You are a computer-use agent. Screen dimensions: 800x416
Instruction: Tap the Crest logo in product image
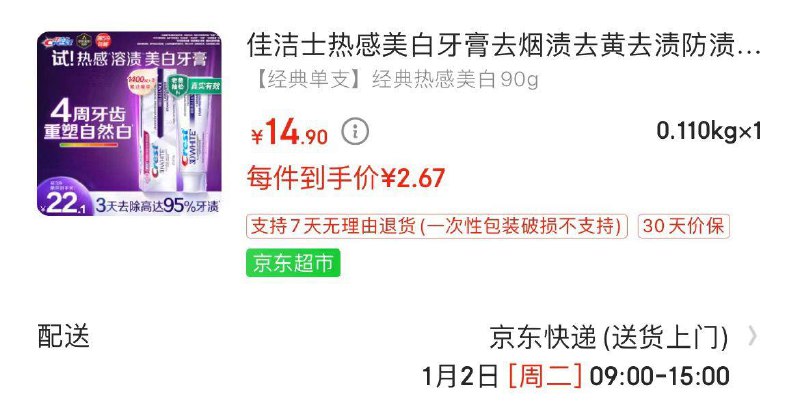click(x=57, y=41)
